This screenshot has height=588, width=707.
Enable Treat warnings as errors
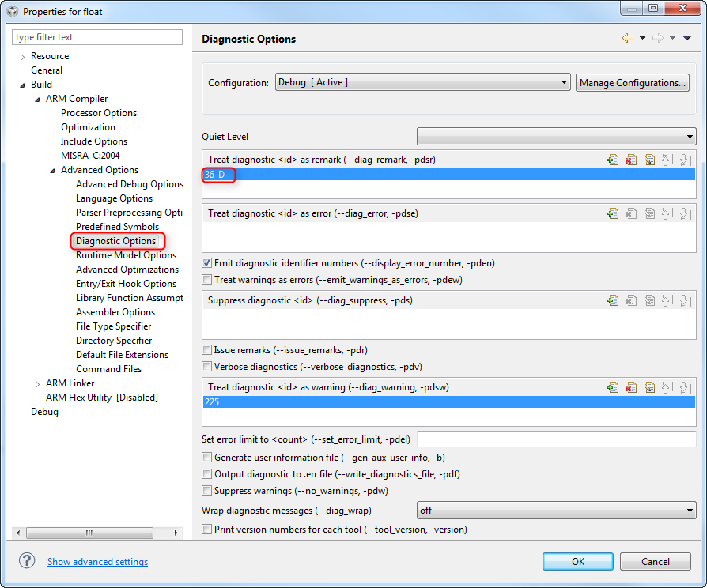[206, 280]
